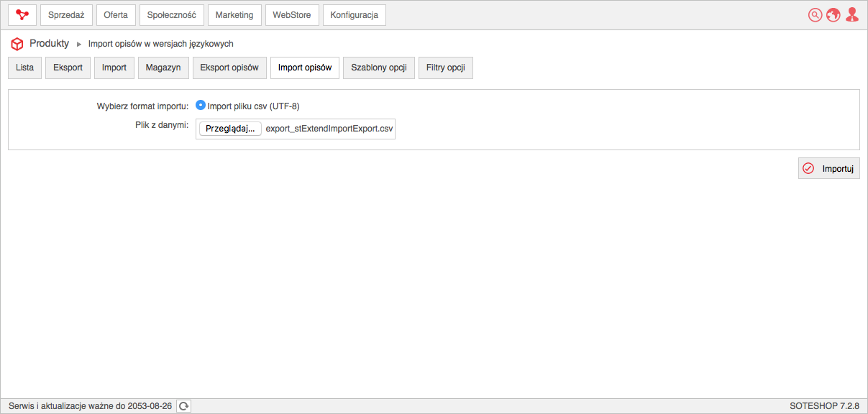Click the refresh icon beside license date

coord(184,406)
